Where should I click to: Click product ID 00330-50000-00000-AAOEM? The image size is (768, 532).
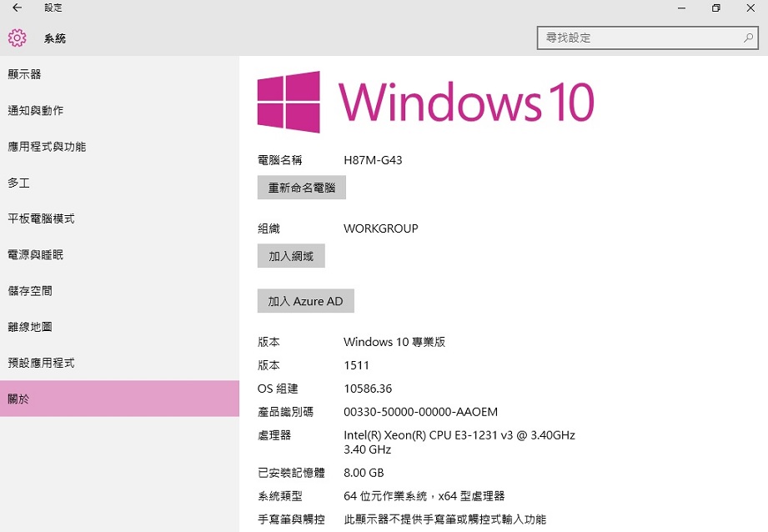click(421, 412)
